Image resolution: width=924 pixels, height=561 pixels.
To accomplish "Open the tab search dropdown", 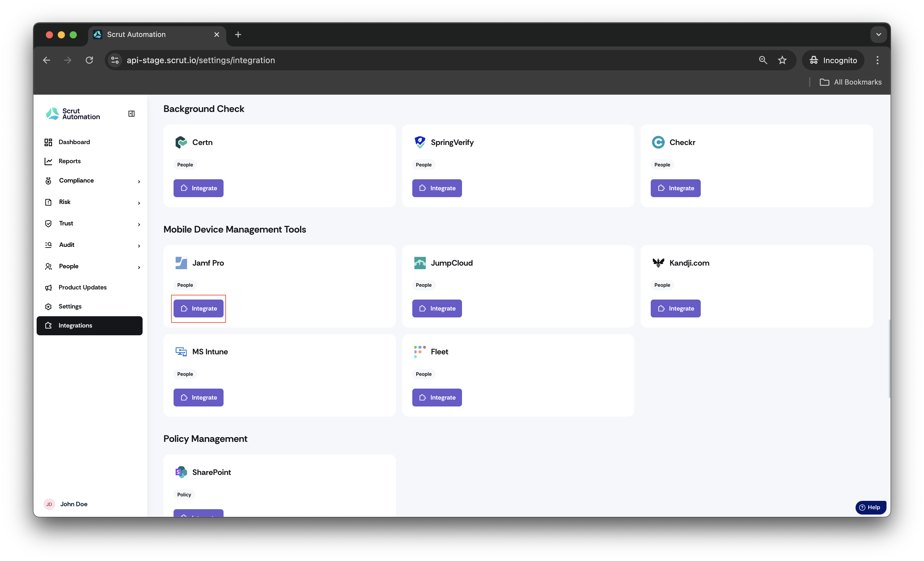I will pyautogui.click(x=878, y=35).
